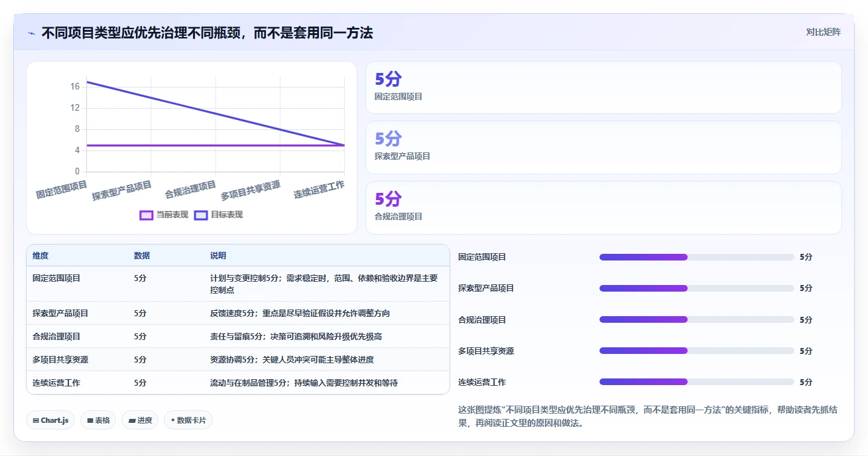868x456 pixels.
Task: Click 5分 beside 探索型产品项目 progress bar
Action: pos(806,288)
